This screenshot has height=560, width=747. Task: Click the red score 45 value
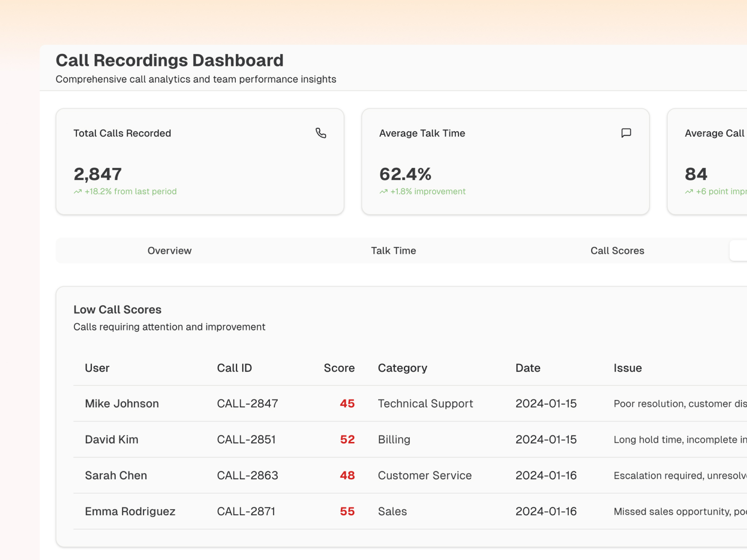[347, 403]
